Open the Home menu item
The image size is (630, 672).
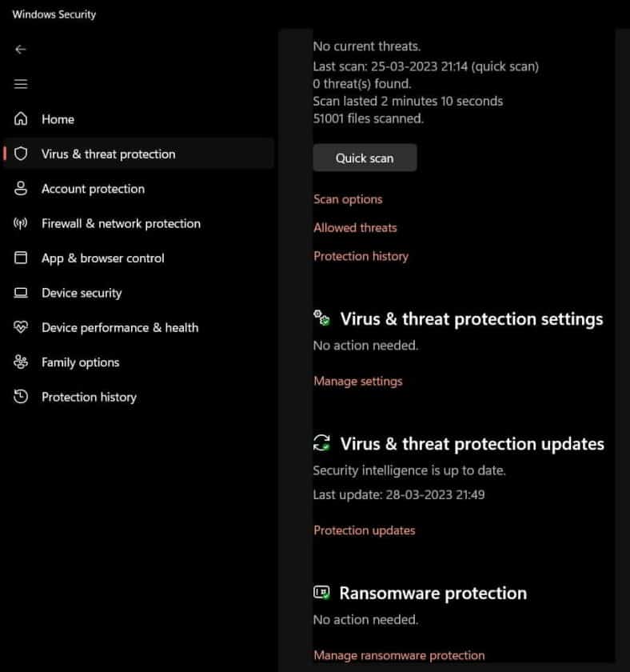tap(58, 119)
